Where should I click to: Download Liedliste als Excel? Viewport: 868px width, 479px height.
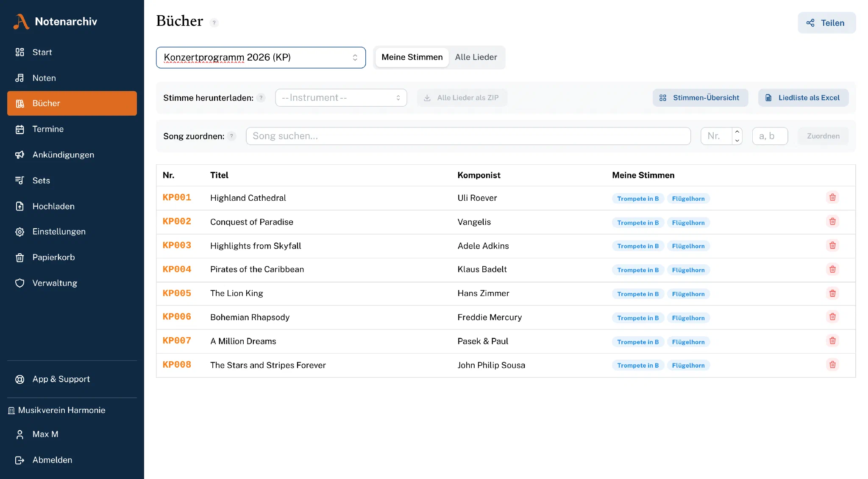803,98
